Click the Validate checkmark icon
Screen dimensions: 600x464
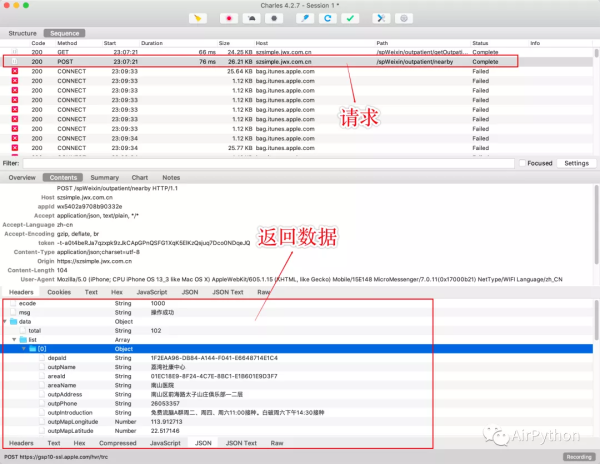click(349, 18)
